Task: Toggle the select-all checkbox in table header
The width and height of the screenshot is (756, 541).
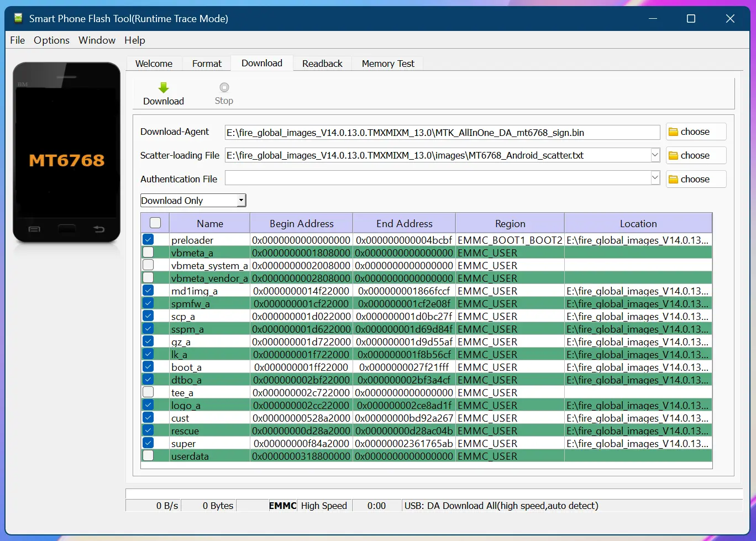Action: 155,223
